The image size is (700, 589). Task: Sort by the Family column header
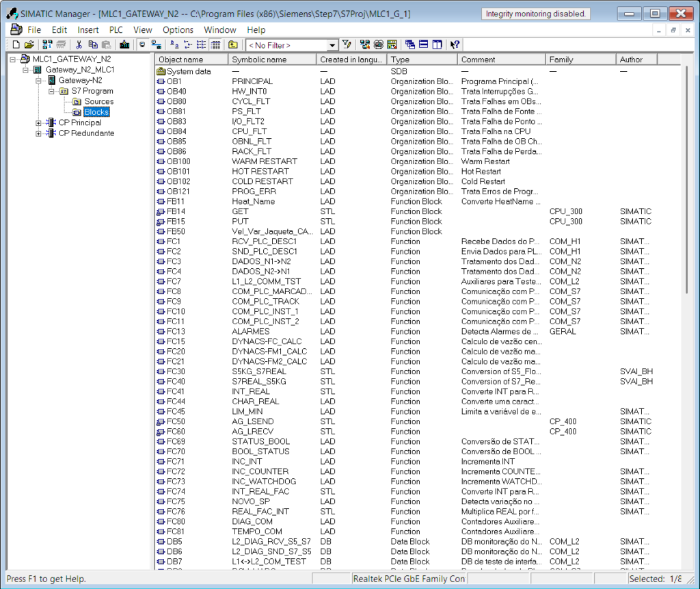[x=581, y=60]
